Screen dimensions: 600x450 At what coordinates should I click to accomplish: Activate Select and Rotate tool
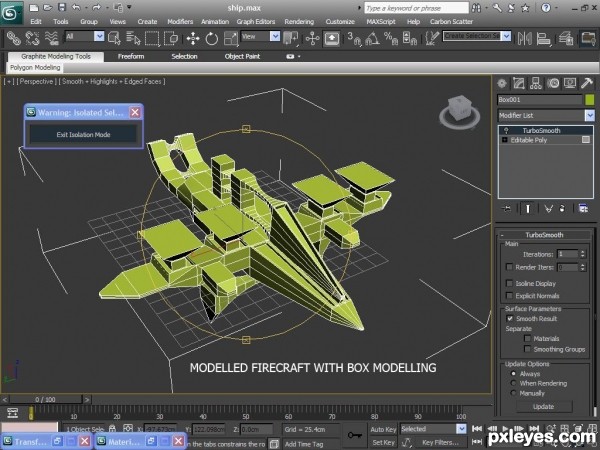point(212,38)
